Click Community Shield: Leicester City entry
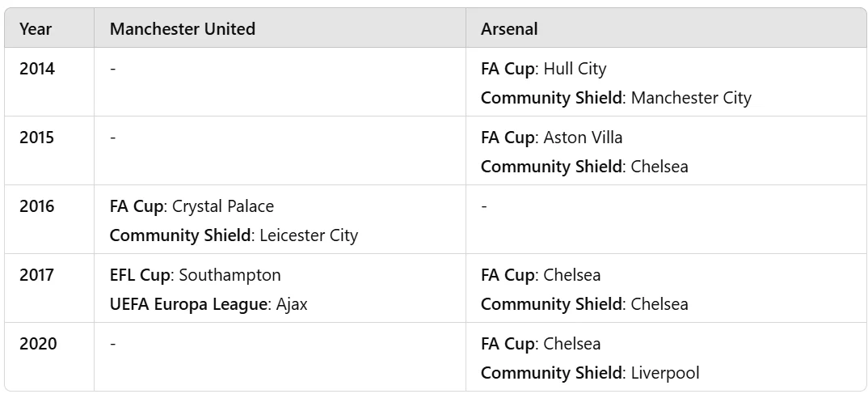Image resolution: width=868 pixels, height=394 pixels. (x=234, y=235)
